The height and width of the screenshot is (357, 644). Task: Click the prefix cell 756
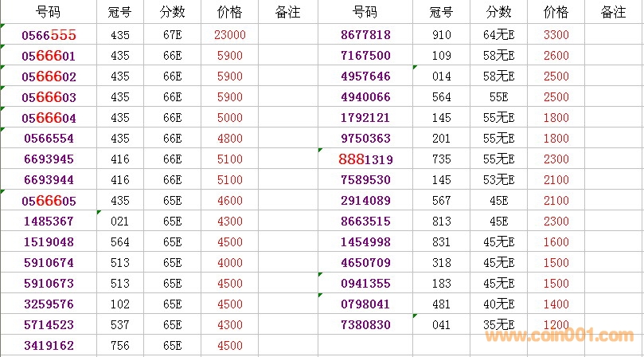(x=120, y=346)
